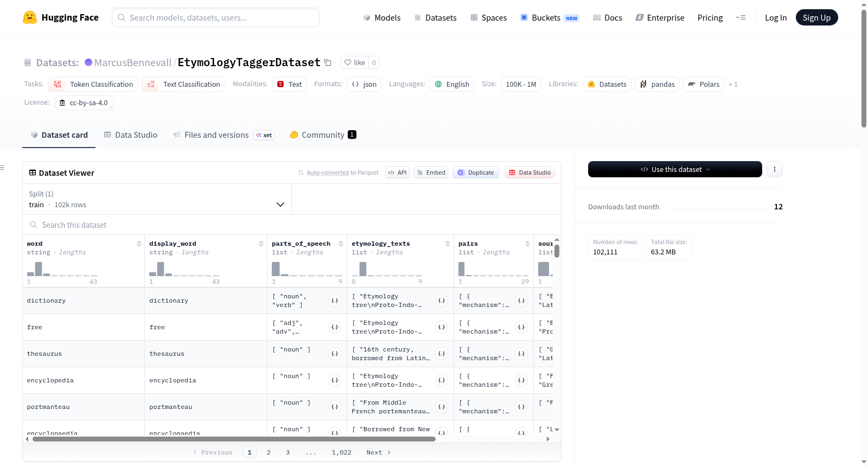
Task: Click the Duplicate button
Action: pyautogui.click(x=476, y=172)
